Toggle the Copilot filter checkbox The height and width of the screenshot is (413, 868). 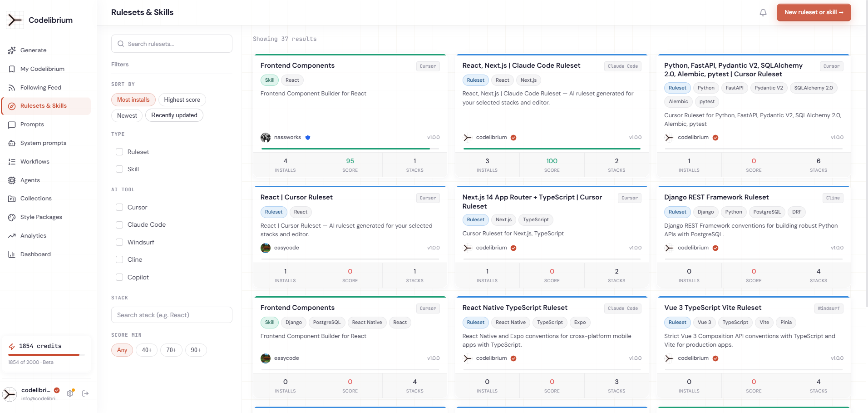[x=119, y=277]
